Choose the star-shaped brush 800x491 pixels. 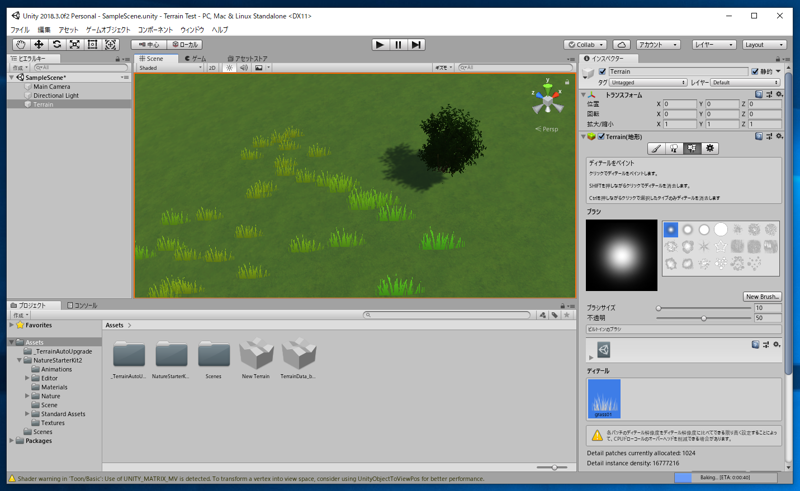pyautogui.click(x=720, y=247)
